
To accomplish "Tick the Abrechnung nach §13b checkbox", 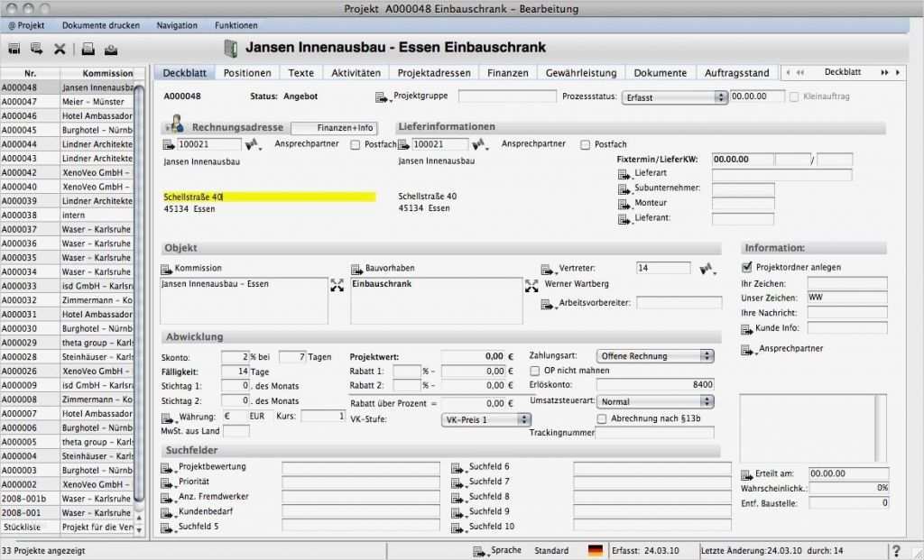I will (x=602, y=418).
